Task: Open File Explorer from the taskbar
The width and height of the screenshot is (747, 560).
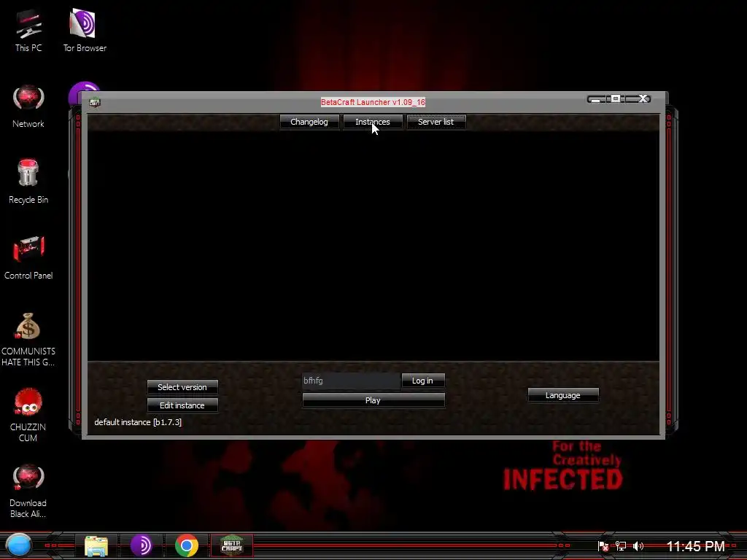Action: (96, 545)
